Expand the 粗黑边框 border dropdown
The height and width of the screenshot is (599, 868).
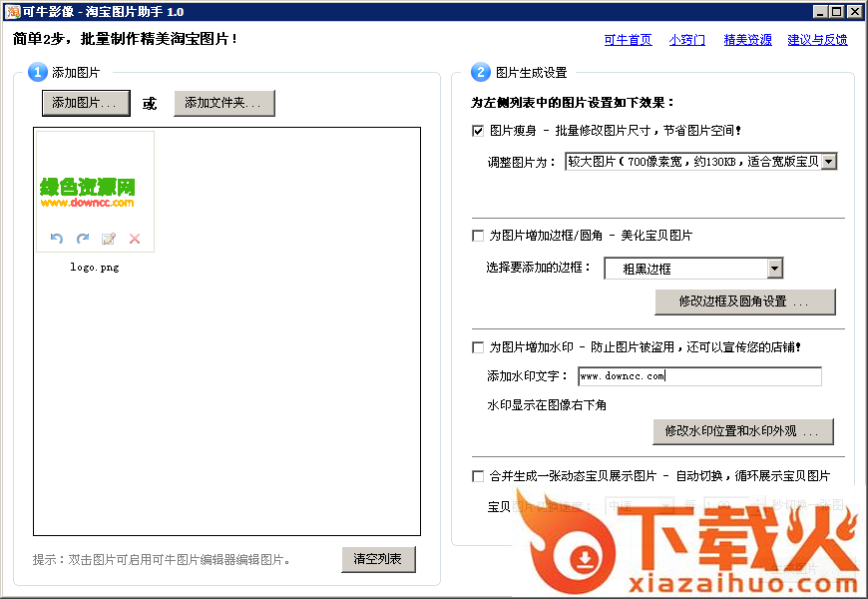tap(775, 269)
